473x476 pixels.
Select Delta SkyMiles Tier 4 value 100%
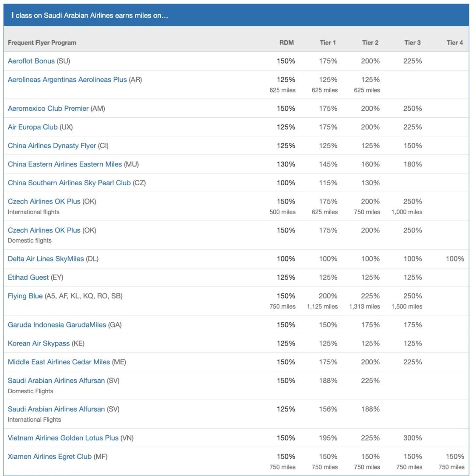click(x=455, y=259)
